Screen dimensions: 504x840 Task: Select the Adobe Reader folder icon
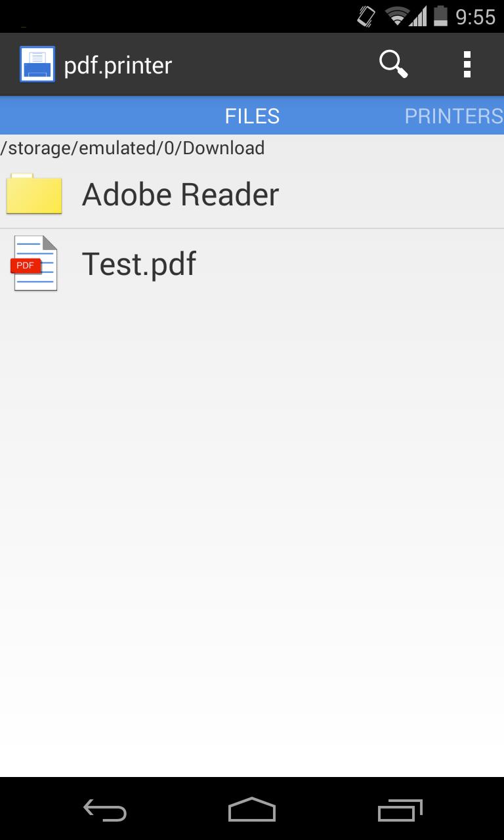tap(34, 194)
